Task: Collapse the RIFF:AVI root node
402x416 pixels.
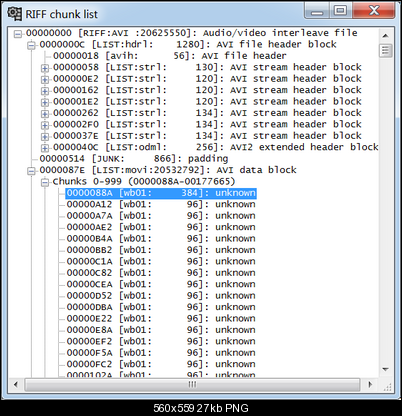Action: click(x=18, y=34)
